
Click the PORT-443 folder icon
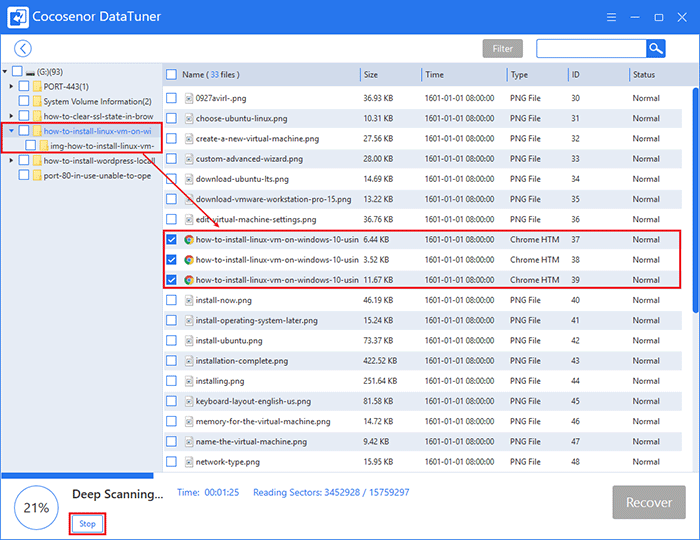point(37,86)
